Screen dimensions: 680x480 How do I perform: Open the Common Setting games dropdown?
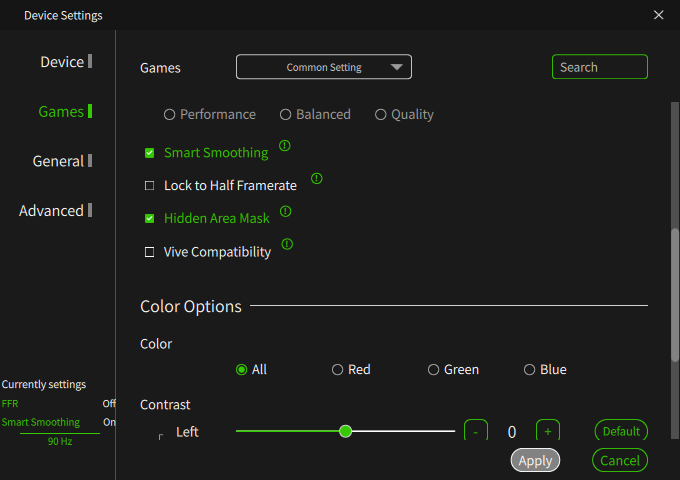pos(324,67)
